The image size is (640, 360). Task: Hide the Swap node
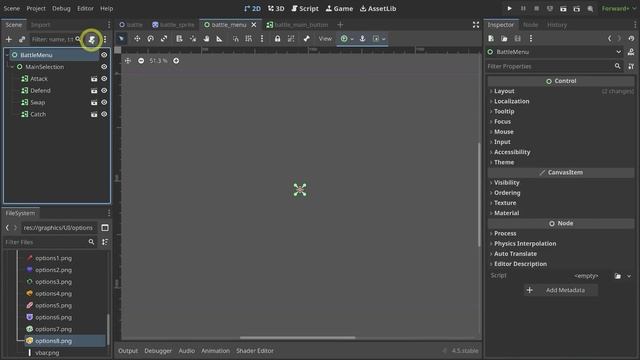coord(104,102)
